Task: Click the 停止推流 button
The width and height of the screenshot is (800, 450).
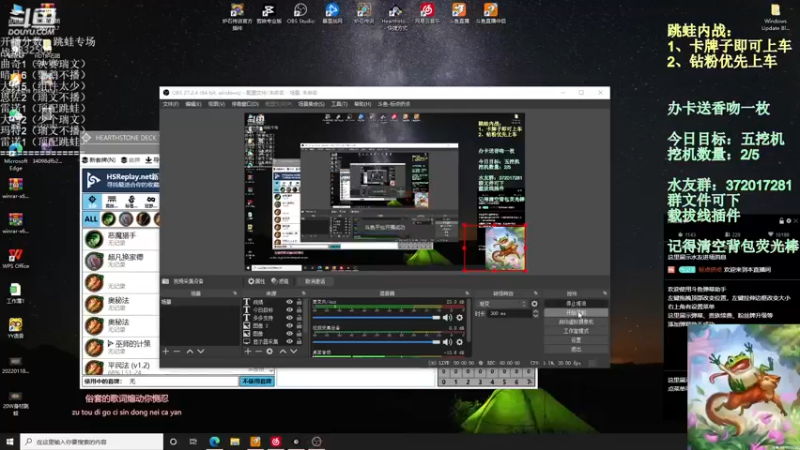Action: [576, 304]
